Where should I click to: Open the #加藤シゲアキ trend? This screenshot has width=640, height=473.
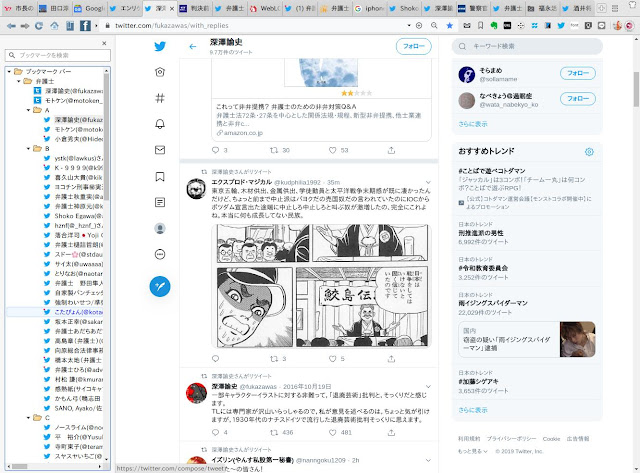click(x=478, y=382)
